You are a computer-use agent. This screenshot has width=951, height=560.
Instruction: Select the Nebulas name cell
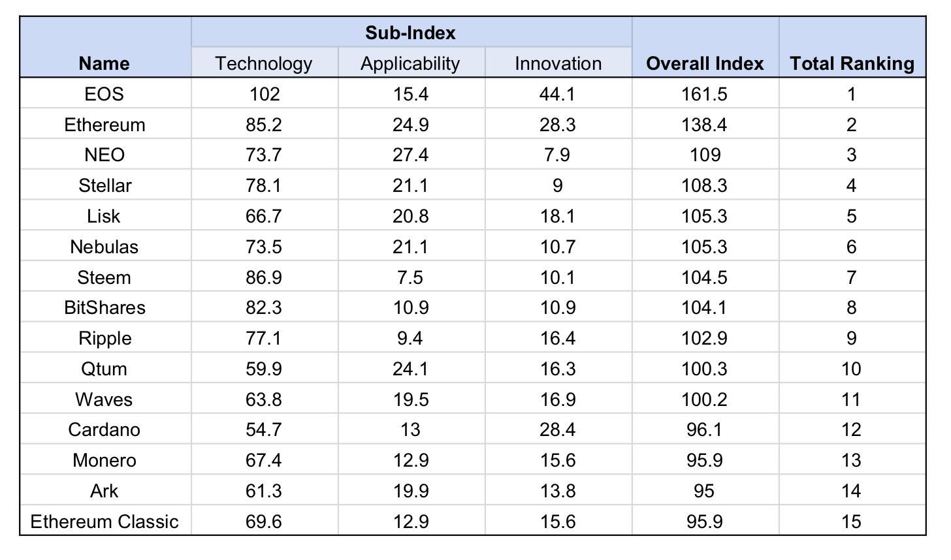coord(105,247)
